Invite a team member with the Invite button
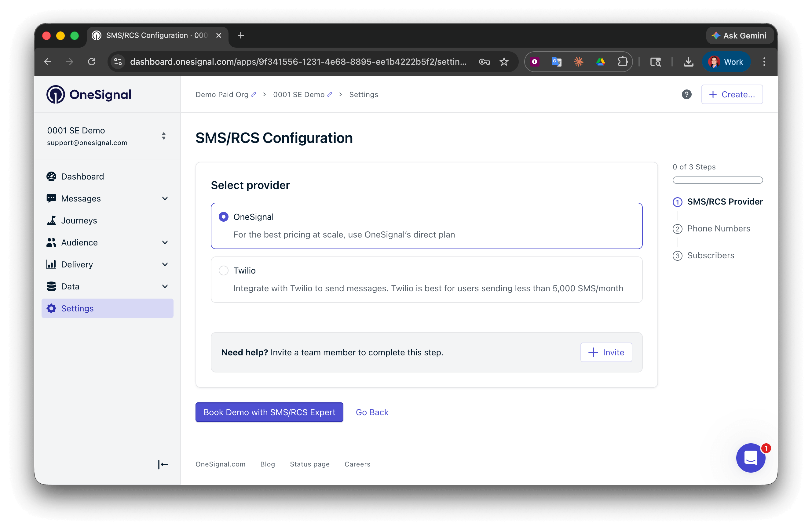The image size is (812, 530). coord(606,352)
